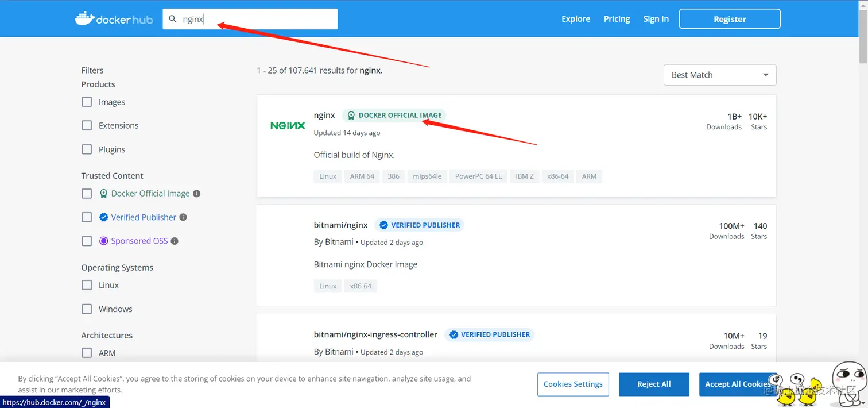The image size is (868, 408).
Task: Click the Register button
Action: click(730, 19)
